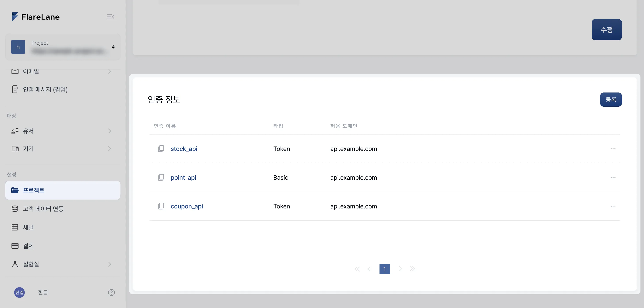Go to first page of pagination

tap(357, 269)
